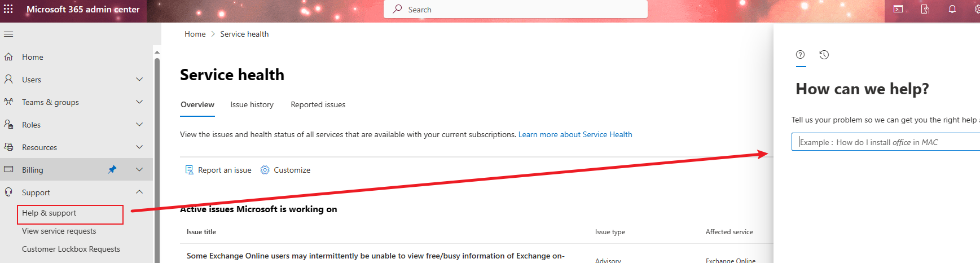Expand the Resources section chevron
980x263 pixels.
pos(139,147)
